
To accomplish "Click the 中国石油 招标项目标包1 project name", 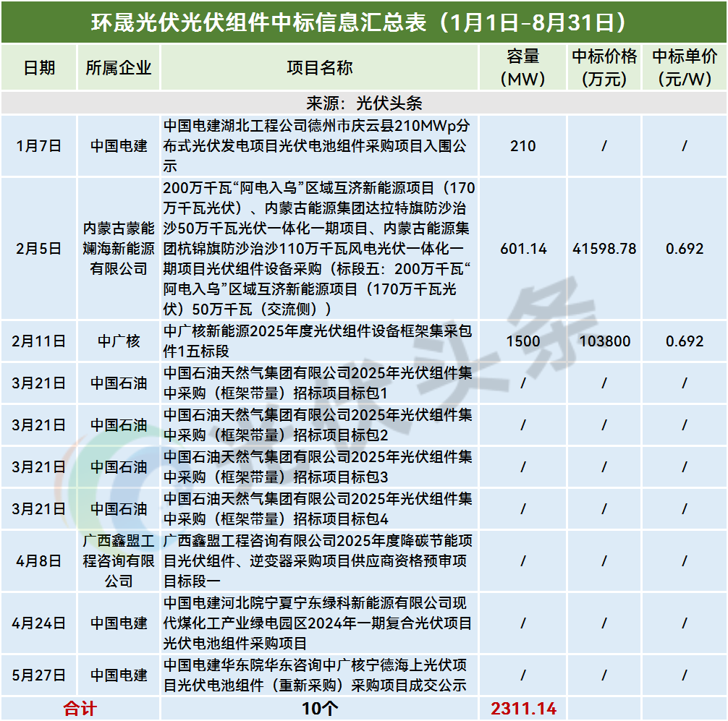I will click(318, 383).
